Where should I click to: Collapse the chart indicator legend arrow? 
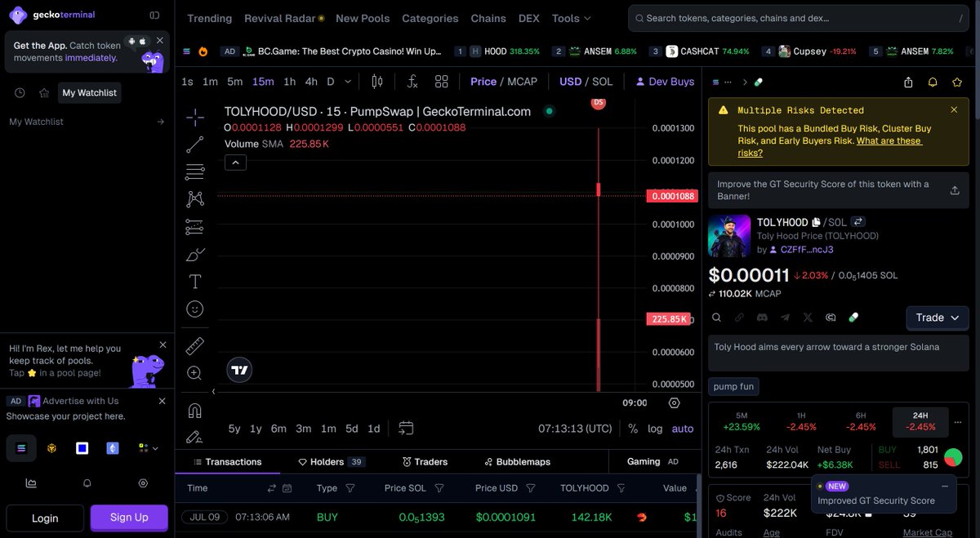point(235,162)
